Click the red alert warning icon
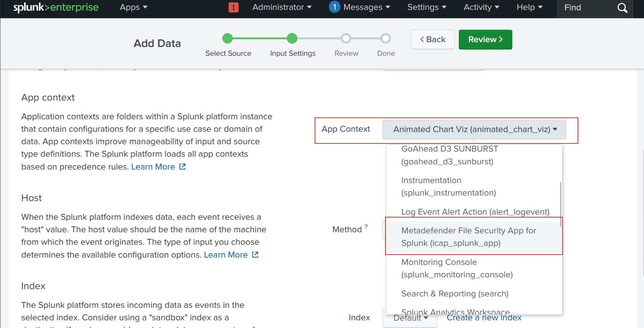This screenshot has height=328, width=644. (234, 7)
